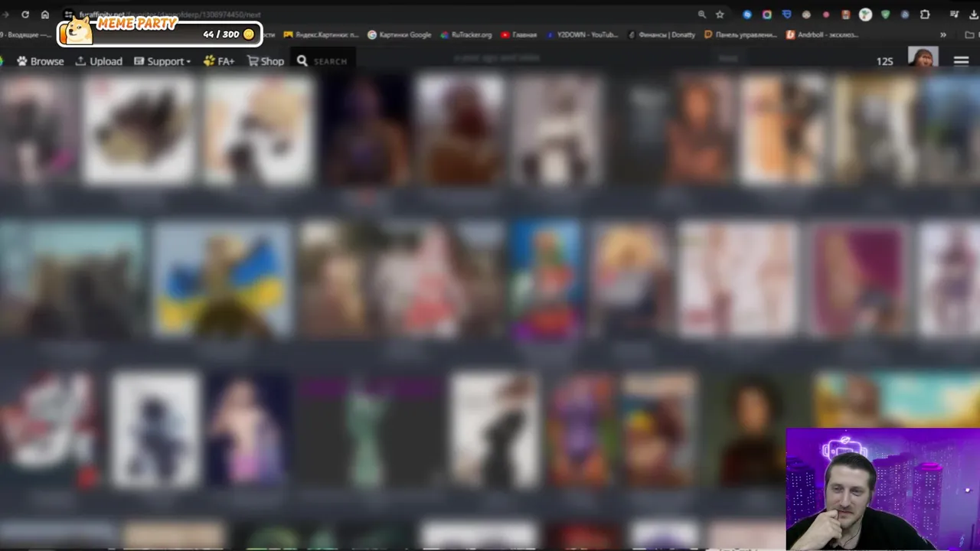Open the browser Downloads icon
The height and width of the screenshot is (551, 980).
pos(973,15)
